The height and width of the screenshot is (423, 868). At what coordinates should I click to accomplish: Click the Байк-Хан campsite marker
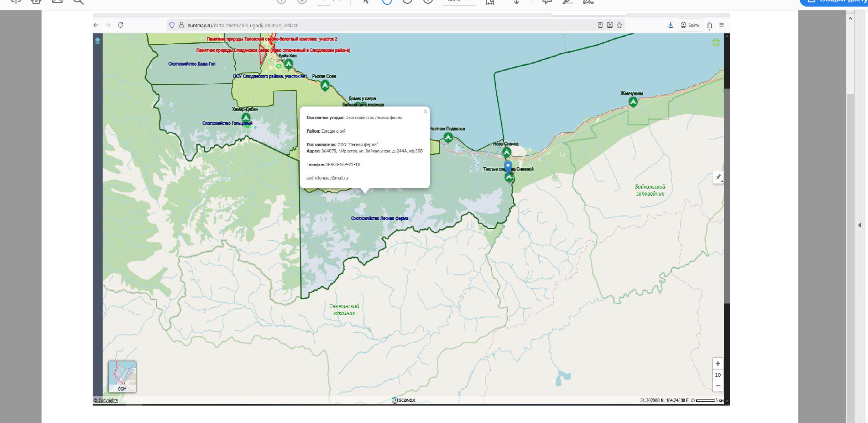click(x=288, y=64)
